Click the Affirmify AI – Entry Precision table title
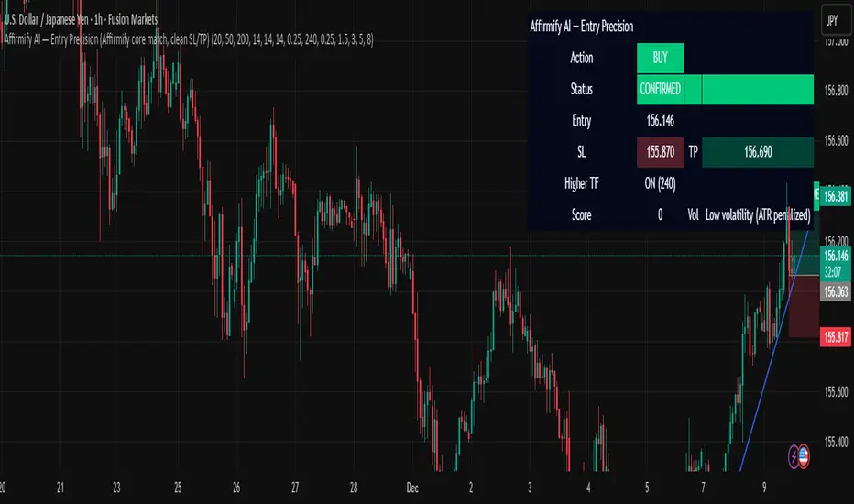Screen dimensions: 854x504 pyautogui.click(x=581, y=27)
